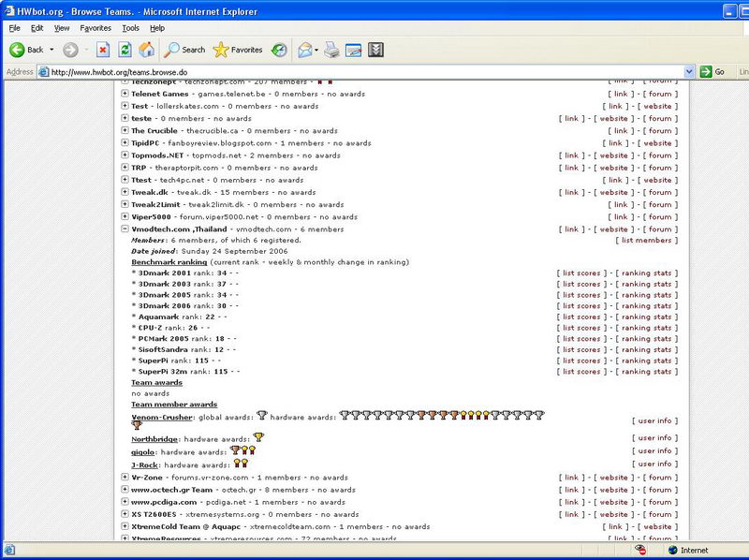Open ranking stats for SisoftSandra
Image resolution: width=749 pixels, height=560 pixels.
pos(646,349)
